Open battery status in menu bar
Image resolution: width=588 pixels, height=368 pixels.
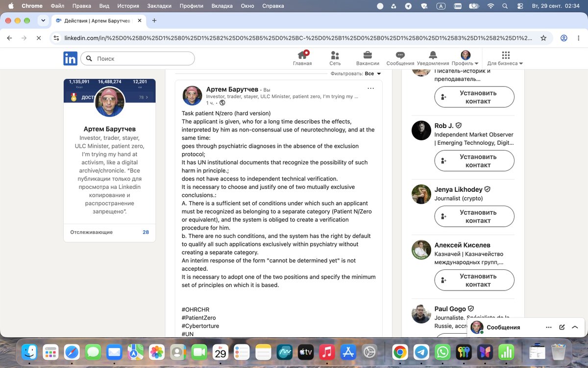coord(473,6)
